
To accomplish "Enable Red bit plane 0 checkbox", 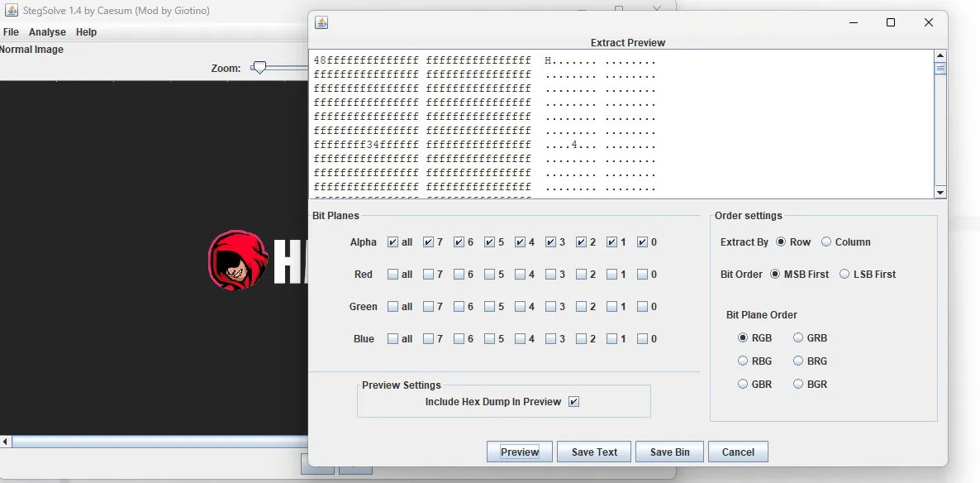I will click(x=642, y=275).
